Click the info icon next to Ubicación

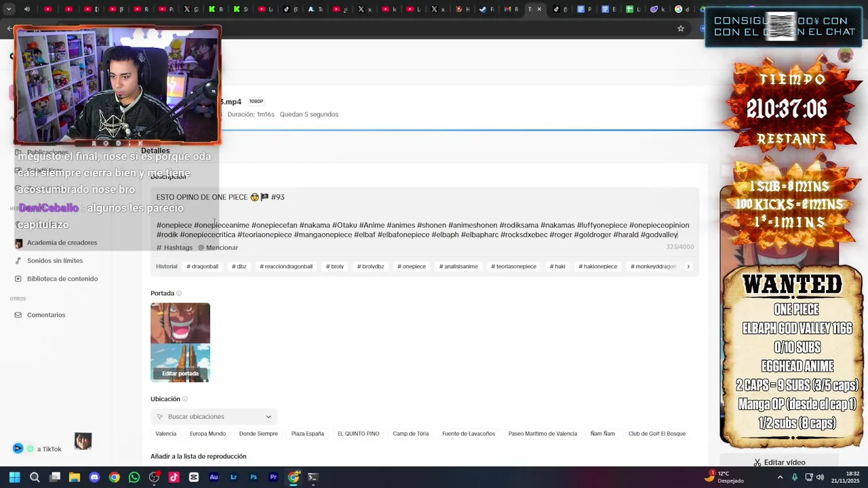[184, 399]
